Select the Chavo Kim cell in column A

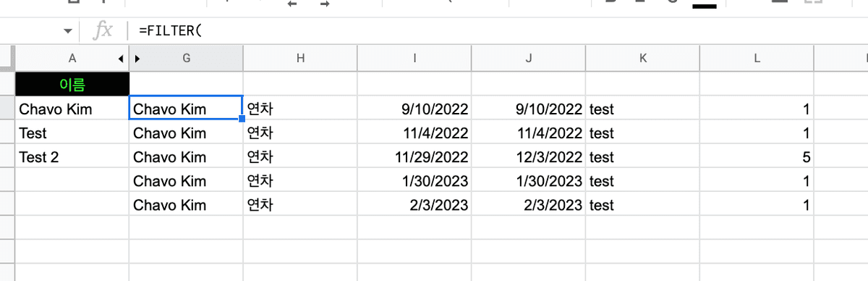pos(72,109)
